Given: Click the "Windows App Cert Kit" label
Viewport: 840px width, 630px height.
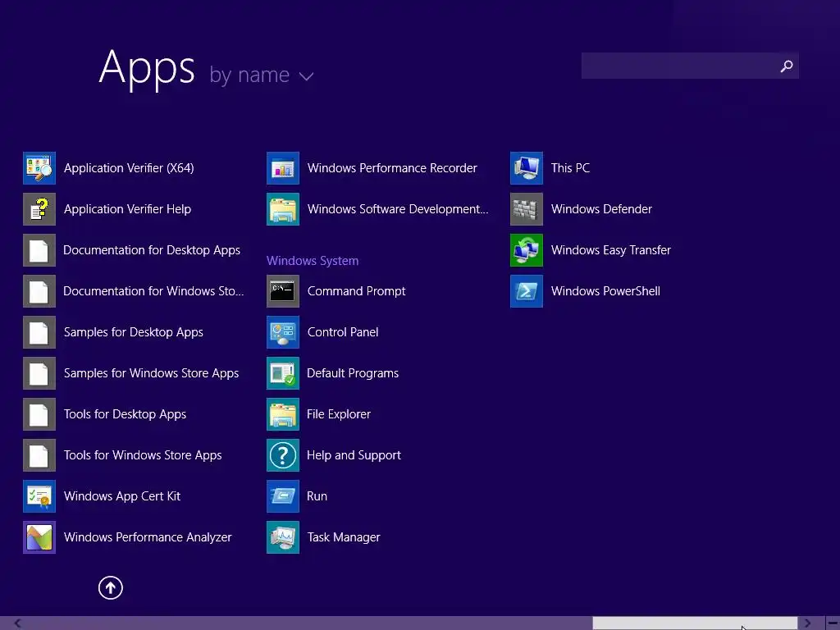Looking at the screenshot, I should tap(122, 496).
